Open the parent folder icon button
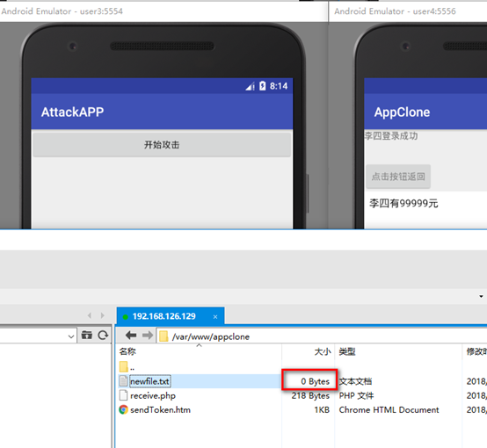487x448 pixels. 87,336
